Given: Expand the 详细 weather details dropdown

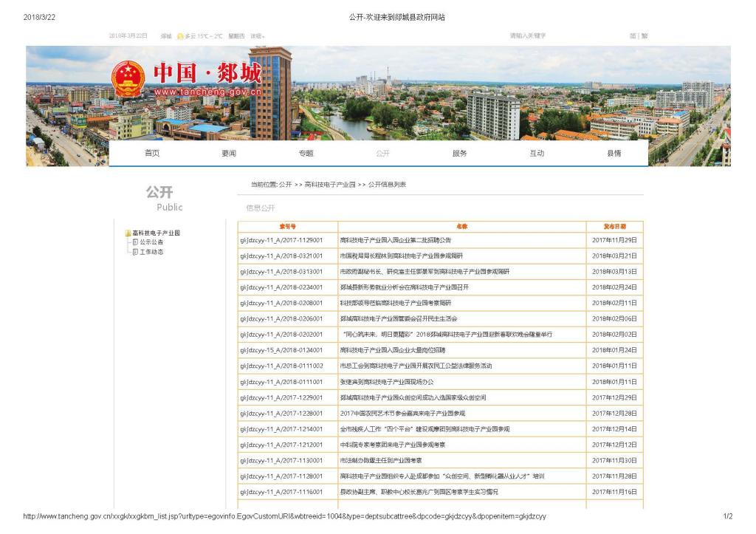Looking at the screenshot, I should 257,36.
